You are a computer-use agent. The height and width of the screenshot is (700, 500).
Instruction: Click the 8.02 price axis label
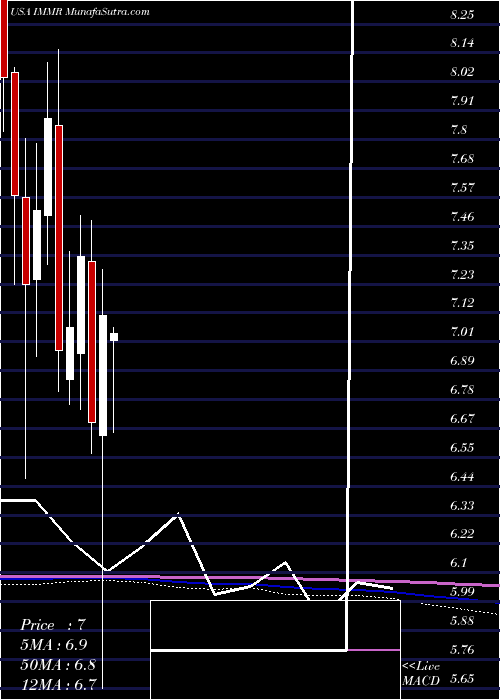tap(462, 72)
